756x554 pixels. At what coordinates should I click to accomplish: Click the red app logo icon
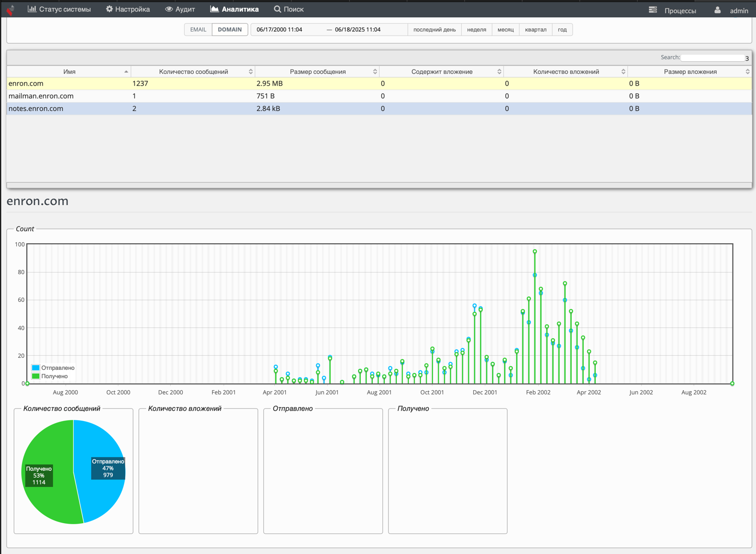[10, 9]
